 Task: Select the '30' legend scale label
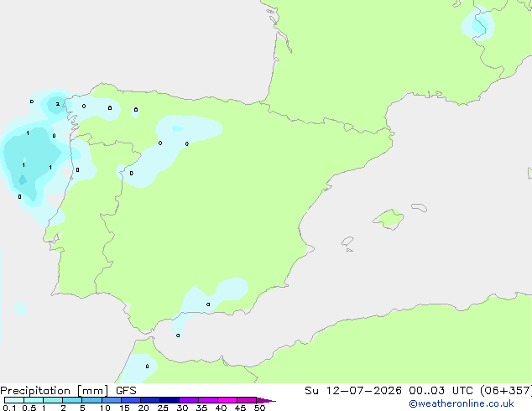pos(182,408)
